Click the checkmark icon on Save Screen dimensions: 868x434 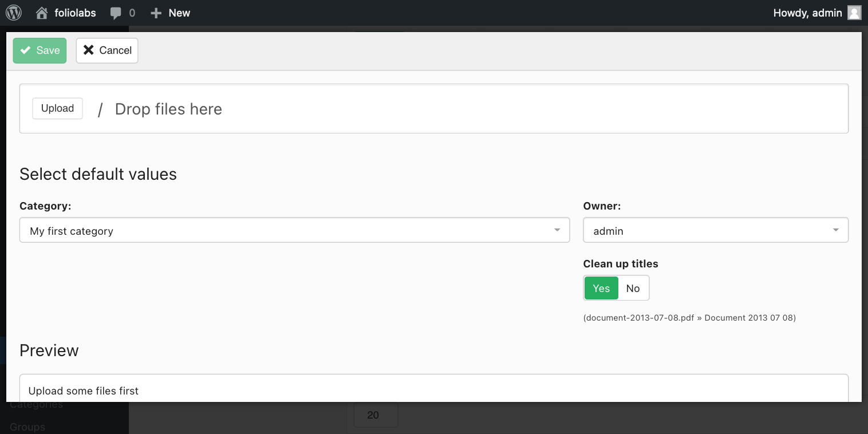[26, 50]
